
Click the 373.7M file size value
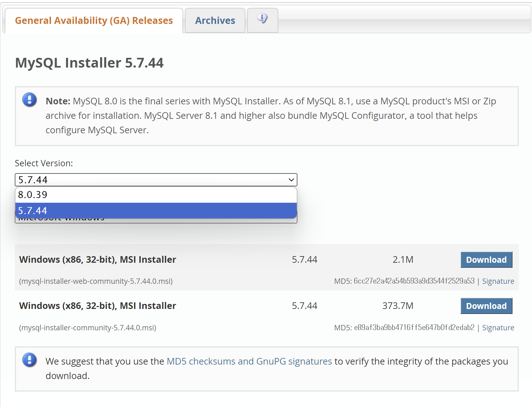(398, 306)
